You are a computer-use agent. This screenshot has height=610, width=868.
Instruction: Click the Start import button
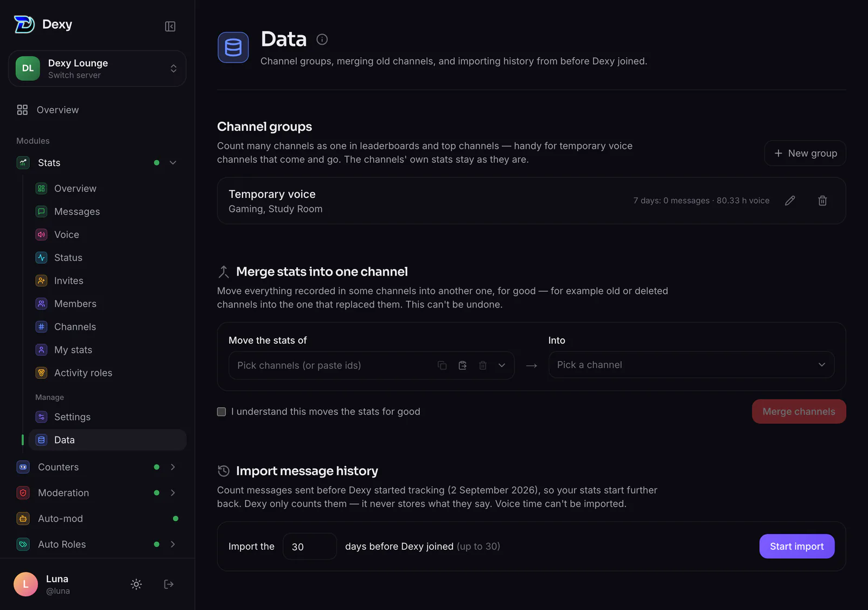(797, 547)
